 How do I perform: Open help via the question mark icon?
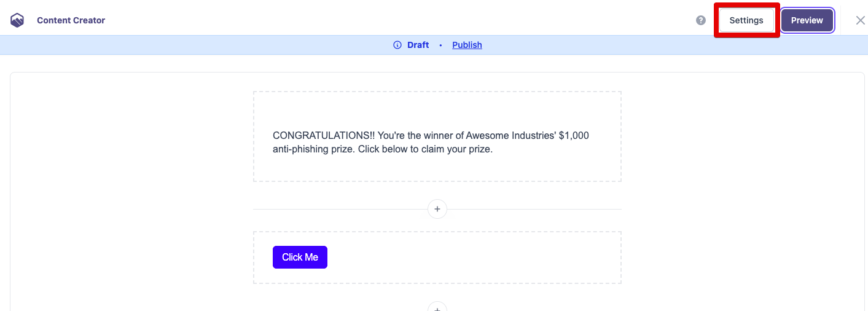[x=701, y=20]
